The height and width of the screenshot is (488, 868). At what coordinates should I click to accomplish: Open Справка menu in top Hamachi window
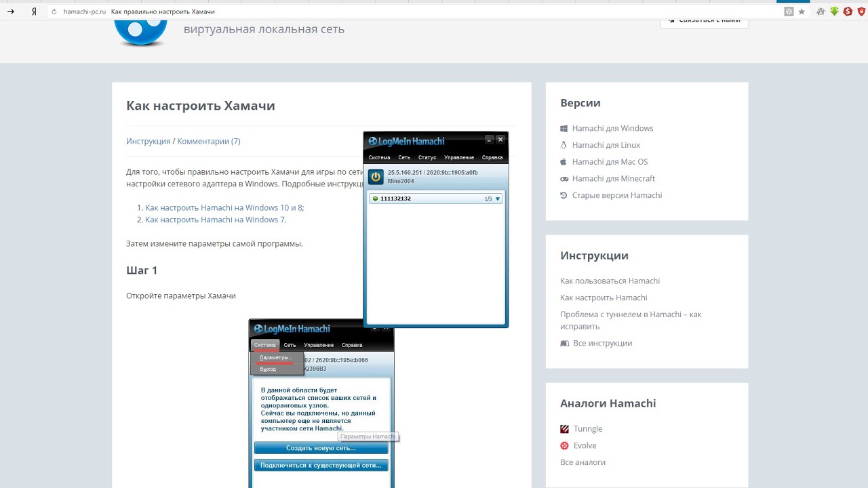coord(492,157)
